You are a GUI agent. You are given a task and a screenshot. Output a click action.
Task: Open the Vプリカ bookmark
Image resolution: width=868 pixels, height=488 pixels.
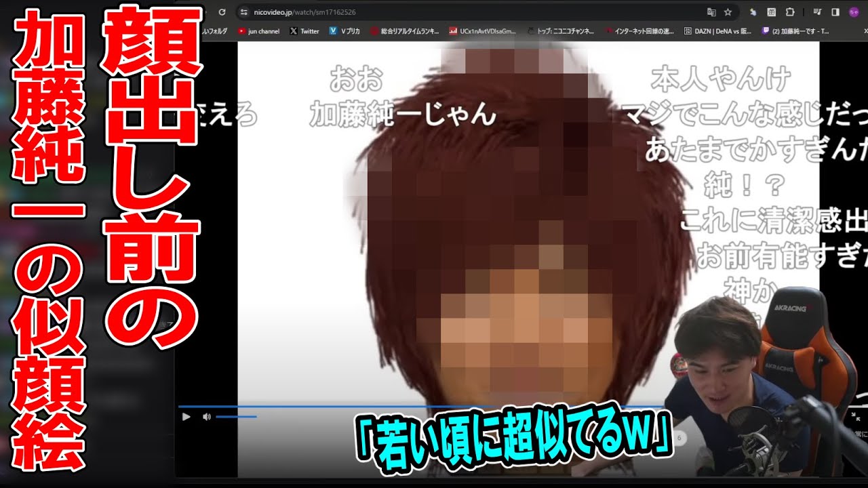click(x=344, y=31)
